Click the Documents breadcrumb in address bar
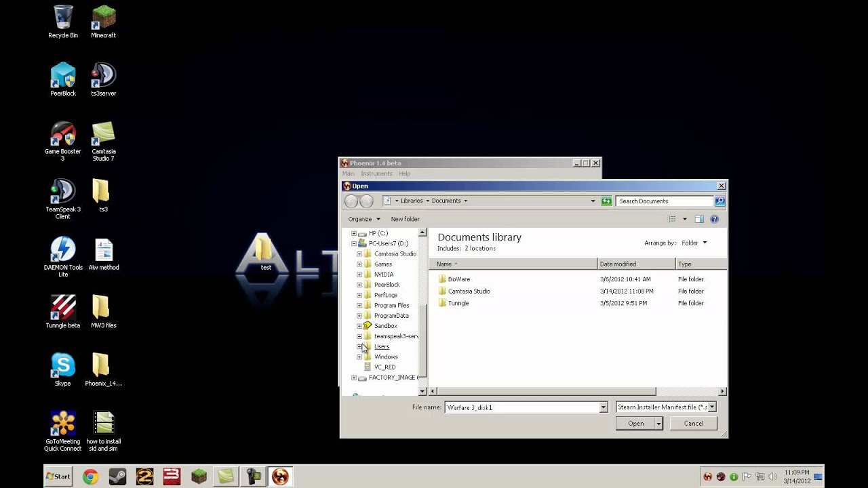This screenshot has width=868, height=488. pyautogui.click(x=446, y=201)
